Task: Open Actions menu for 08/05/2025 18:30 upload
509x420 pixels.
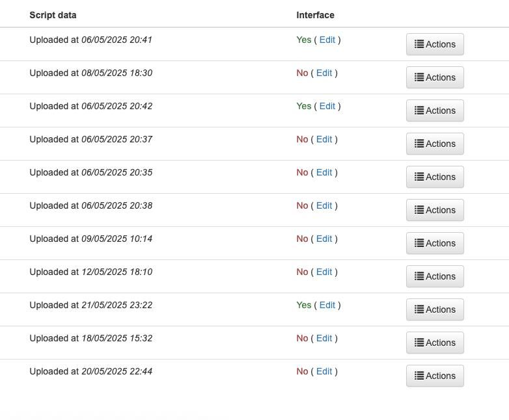Action: click(435, 77)
